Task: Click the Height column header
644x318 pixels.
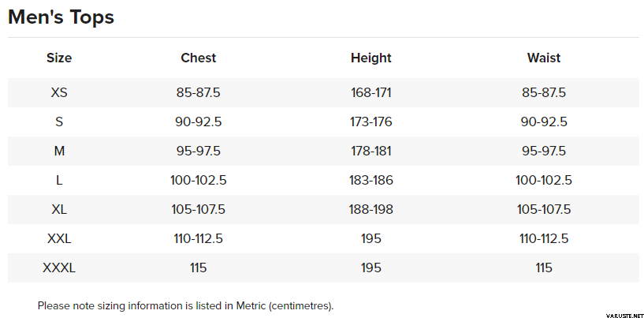Action: point(370,58)
